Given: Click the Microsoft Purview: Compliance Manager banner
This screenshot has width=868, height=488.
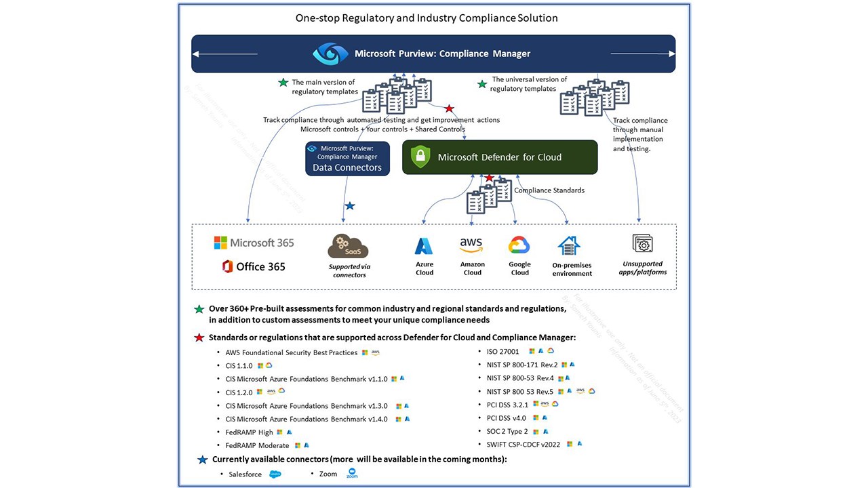Looking at the screenshot, I should (433, 54).
